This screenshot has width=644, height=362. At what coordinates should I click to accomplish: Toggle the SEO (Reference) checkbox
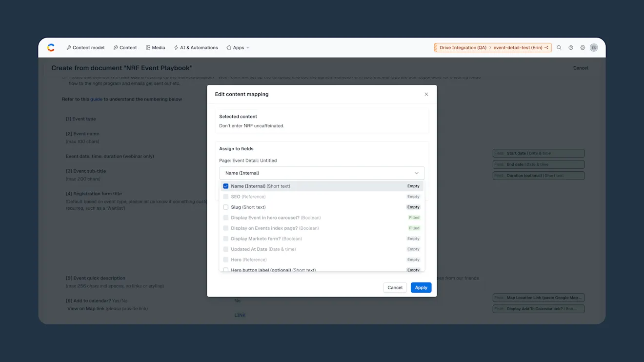pyautogui.click(x=226, y=197)
